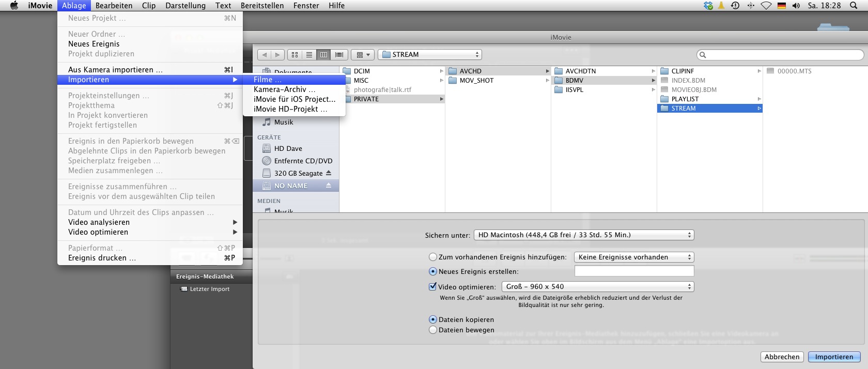This screenshot has height=369, width=868.
Task: Open the Apple menu
Action: [x=14, y=6]
